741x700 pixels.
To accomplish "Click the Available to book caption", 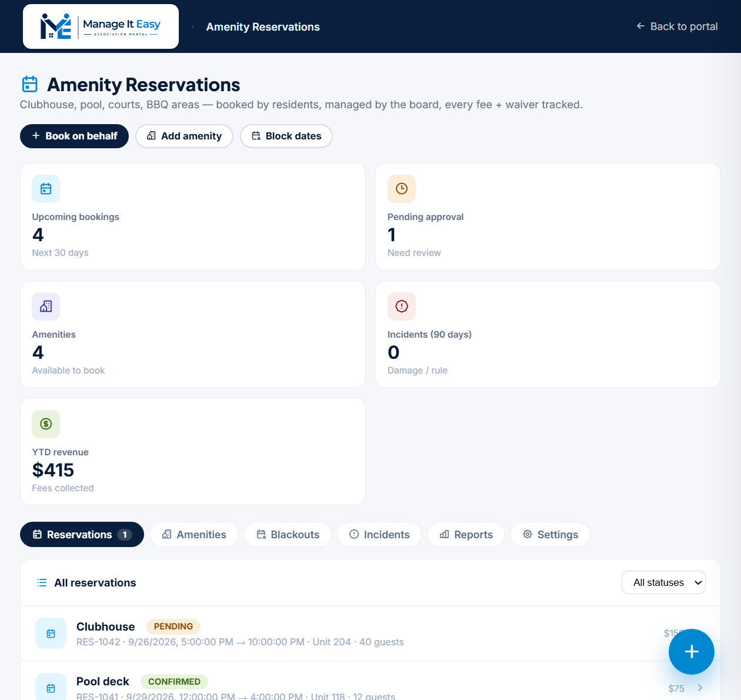I will pyautogui.click(x=68, y=370).
